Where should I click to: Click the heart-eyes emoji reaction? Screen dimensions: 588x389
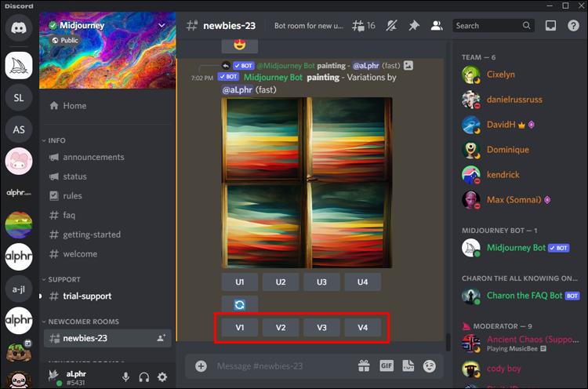click(x=240, y=45)
